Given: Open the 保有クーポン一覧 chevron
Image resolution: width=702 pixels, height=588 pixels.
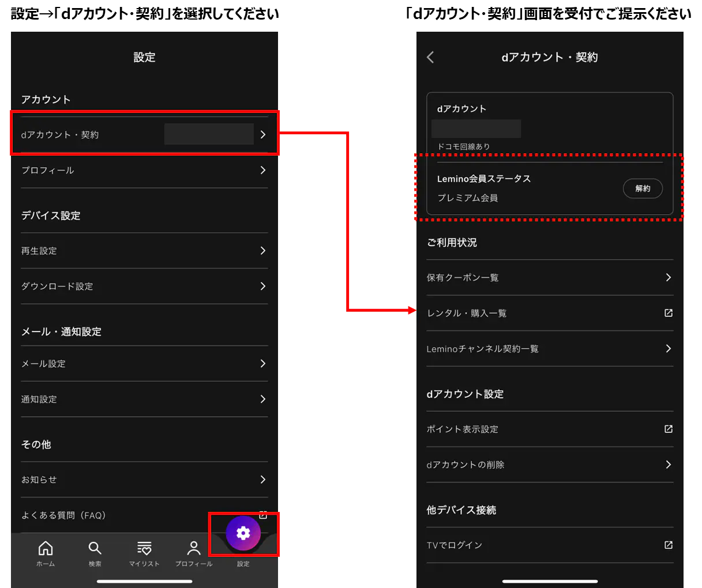Looking at the screenshot, I should pos(669,277).
